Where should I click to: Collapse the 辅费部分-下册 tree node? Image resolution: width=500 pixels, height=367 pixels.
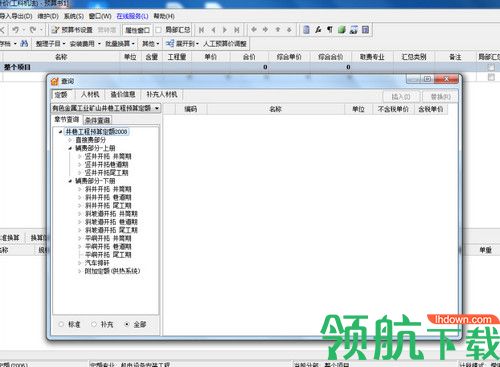70,181
